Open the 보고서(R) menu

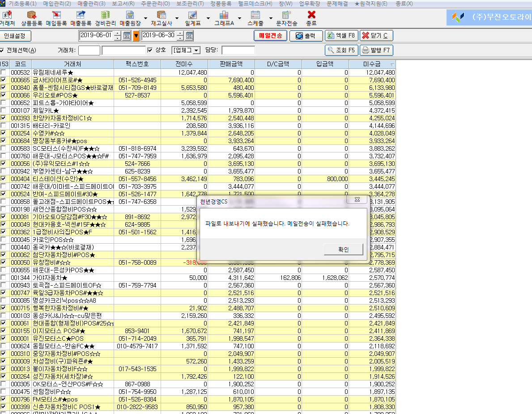pyautogui.click(x=123, y=4)
